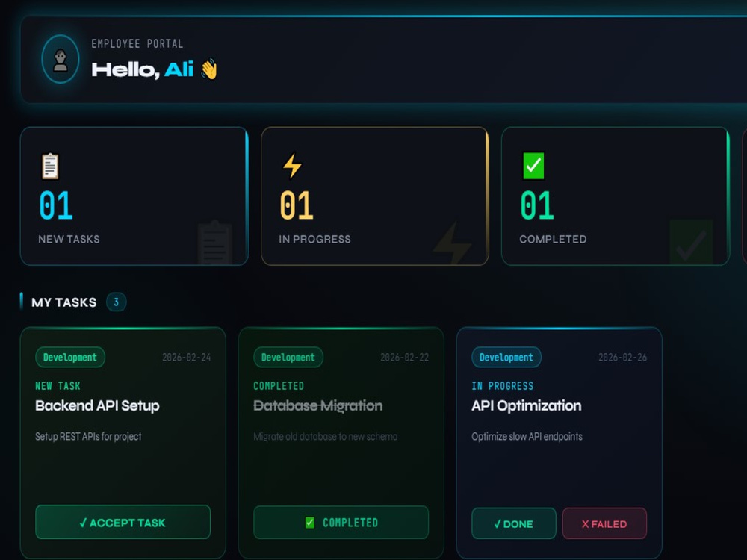Image resolution: width=747 pixels, height=560 pixels.
Task: Click the COMPLETED status label above Database Migration
Action: click(x=279, y=386)
